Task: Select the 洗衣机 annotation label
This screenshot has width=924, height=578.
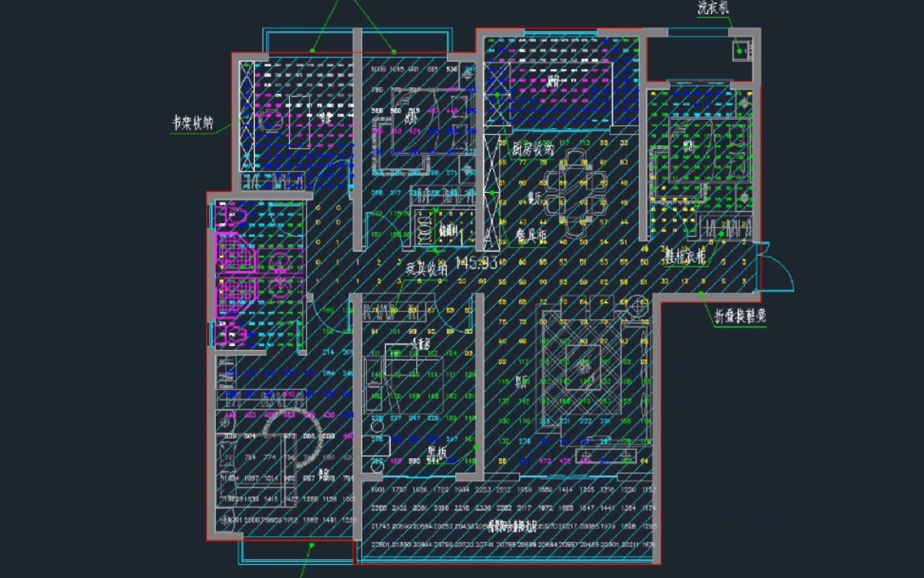Action: (713, 7)
